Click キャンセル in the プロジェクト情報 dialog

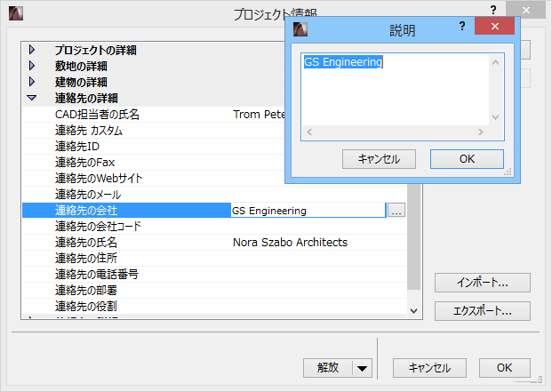click(x=429, y=368)
